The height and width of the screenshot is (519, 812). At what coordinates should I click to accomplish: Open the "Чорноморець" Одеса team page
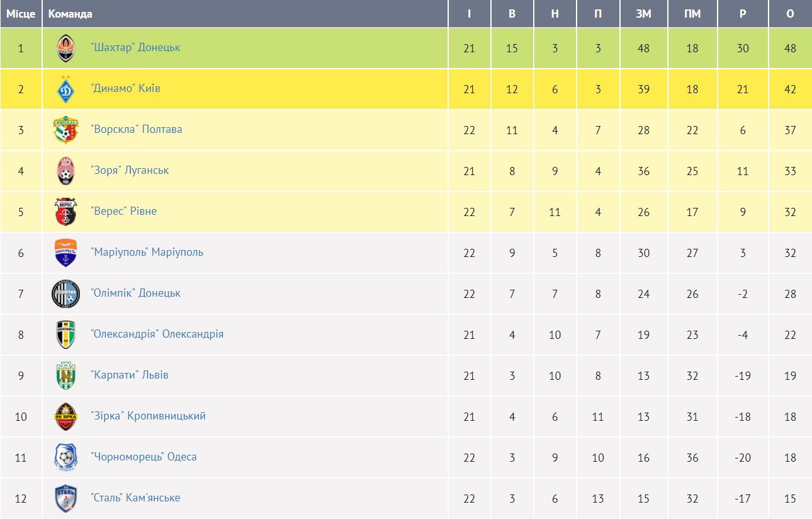coord(144,457)
